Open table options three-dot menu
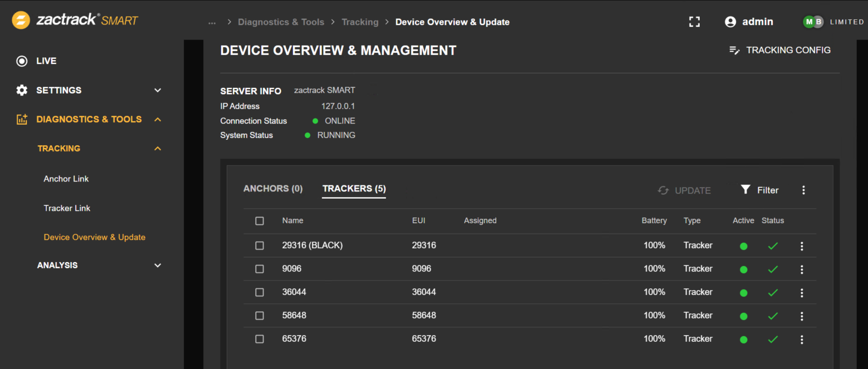 point(803,190)
